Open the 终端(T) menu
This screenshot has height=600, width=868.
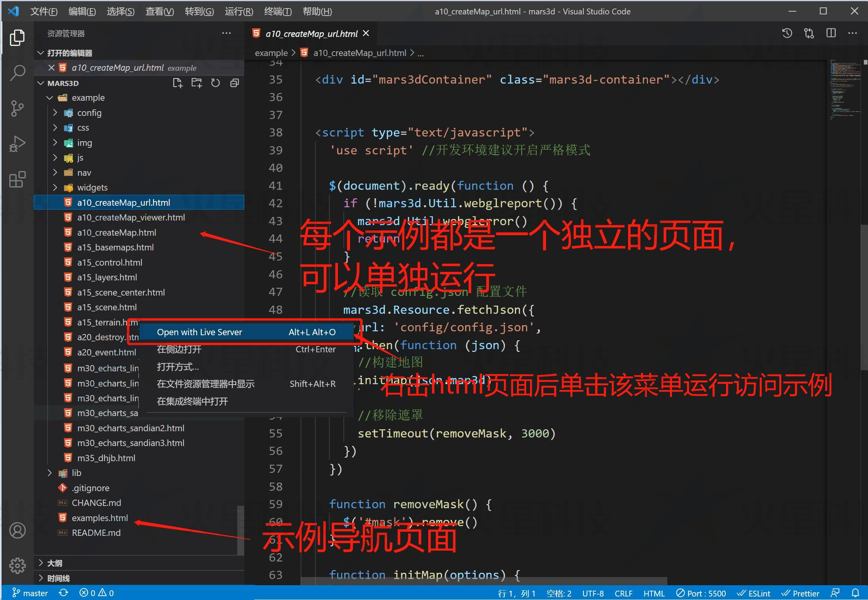[278, 11]
